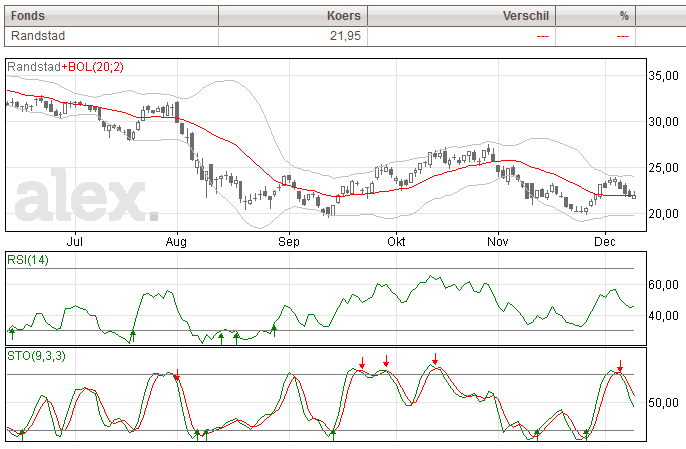Click the Okt month axis label
The height and width of the screenshot is (449, 686).
[x=396, y=242]
